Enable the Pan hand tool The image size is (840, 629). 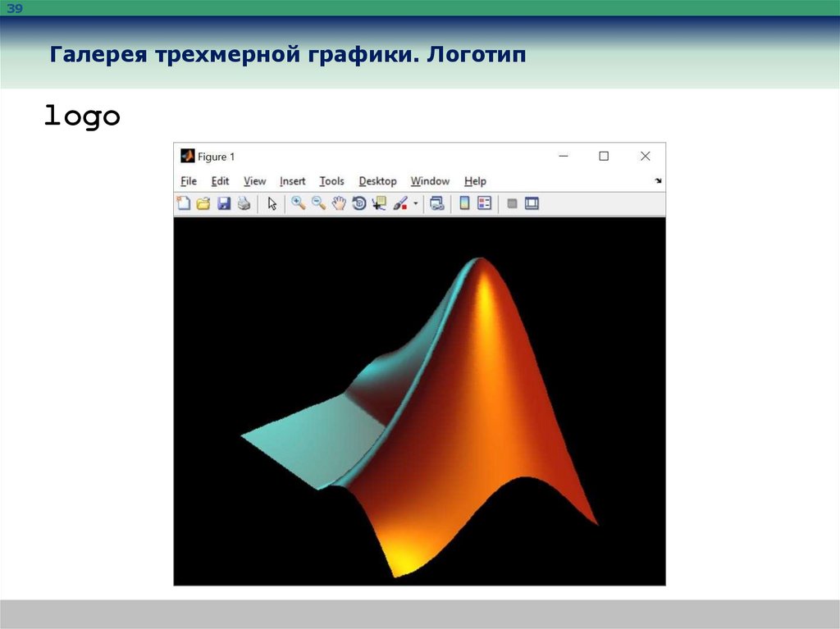(x=339, y=203)
